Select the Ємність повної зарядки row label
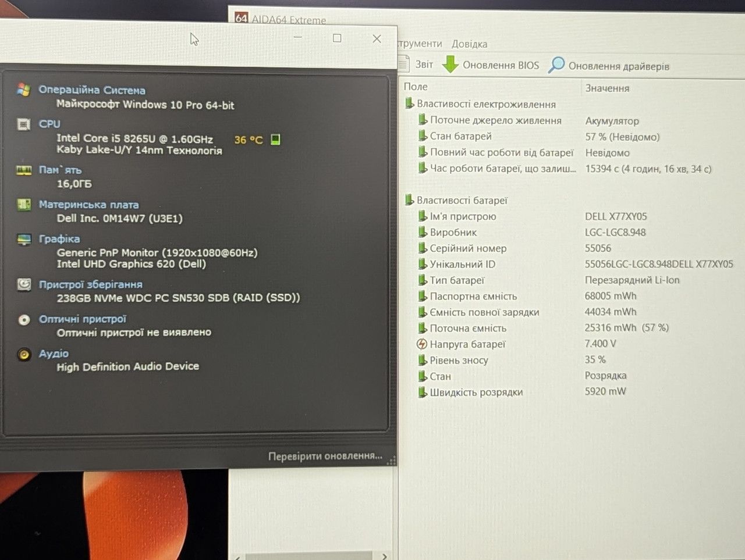745x560 pixels. [484, 312]
